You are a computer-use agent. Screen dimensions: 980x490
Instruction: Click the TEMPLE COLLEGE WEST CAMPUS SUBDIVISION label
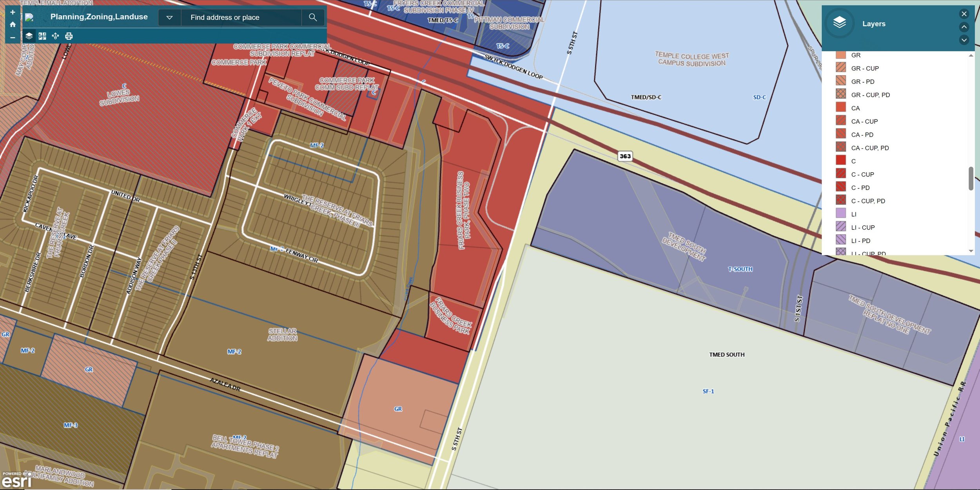[692, 60]
